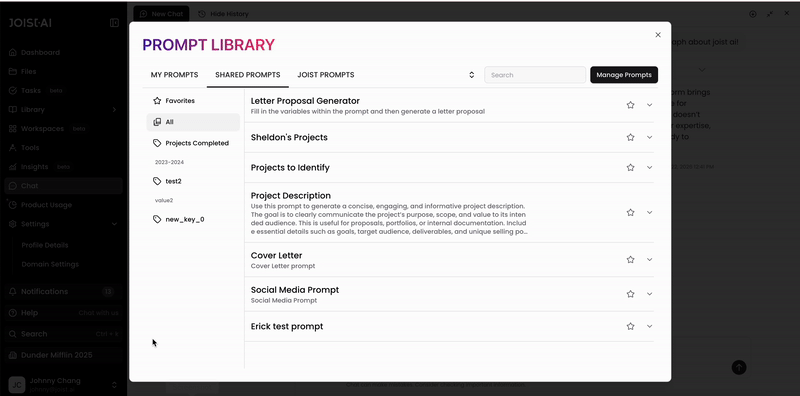The image size is (800, 396).
Task: Open the Cover Letter prompt title
Action: [277, 255]
